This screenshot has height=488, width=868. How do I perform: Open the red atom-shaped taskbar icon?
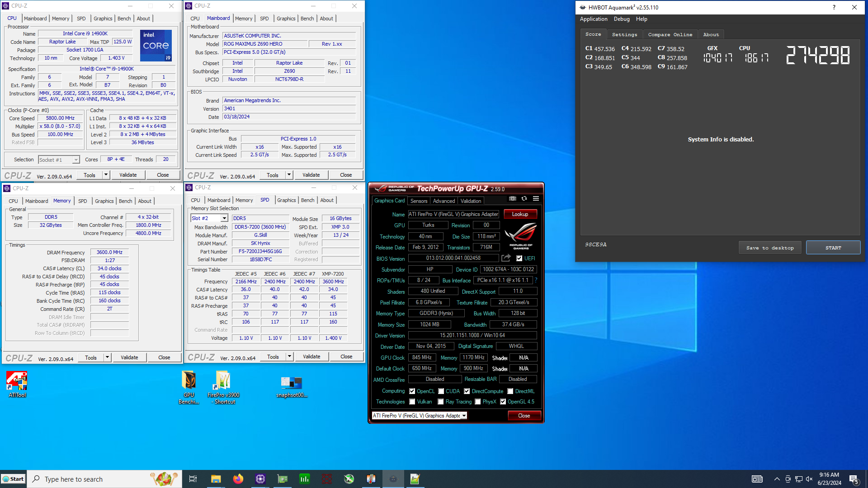[326, 479]
